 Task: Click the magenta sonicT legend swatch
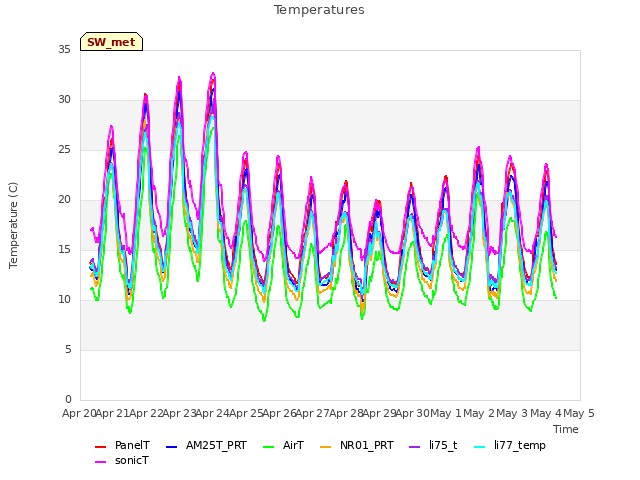[x=100, y=462]
